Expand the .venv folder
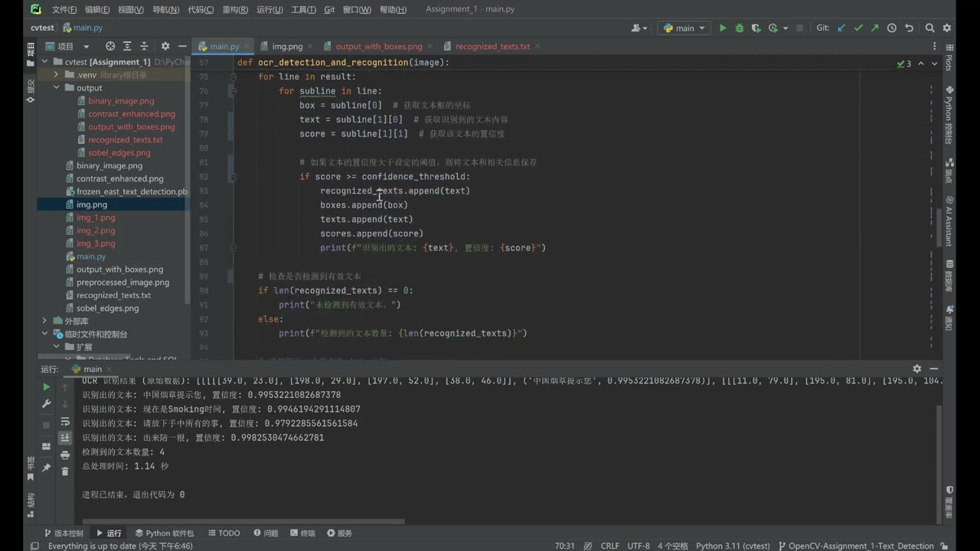Screen dimensions: 980x551 tap(56, 75)
